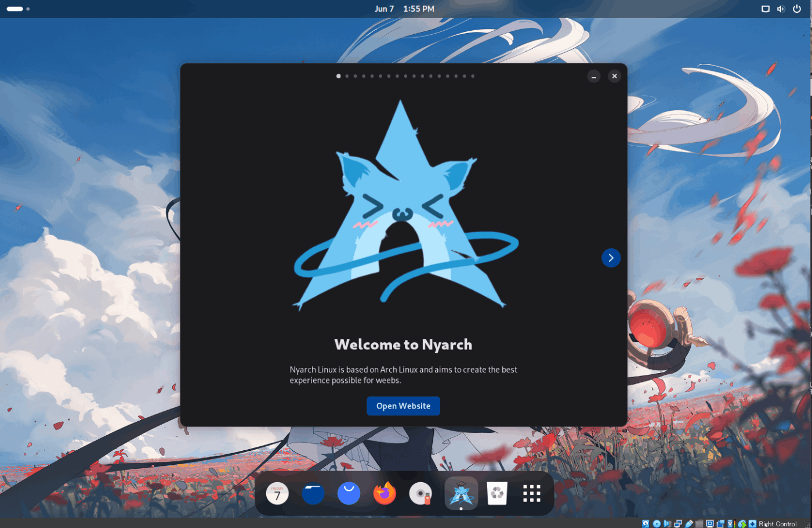Click VirtualBox shared folders status icon
Viewport: 812px width, 528px height.
click(x=699, y=523)
